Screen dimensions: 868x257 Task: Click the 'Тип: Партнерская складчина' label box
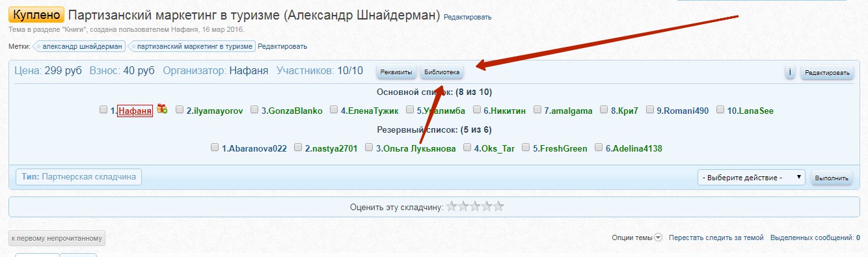78,176
